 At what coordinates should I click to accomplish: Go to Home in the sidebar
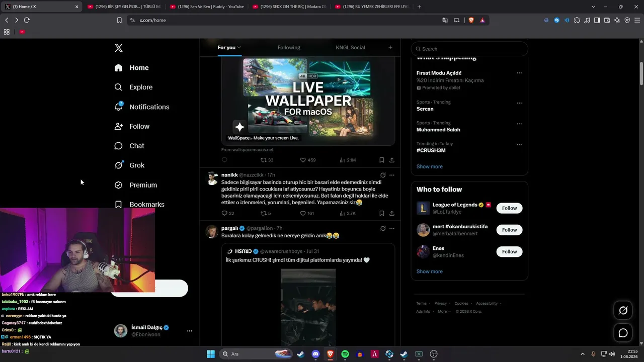(x=132, y=68)
